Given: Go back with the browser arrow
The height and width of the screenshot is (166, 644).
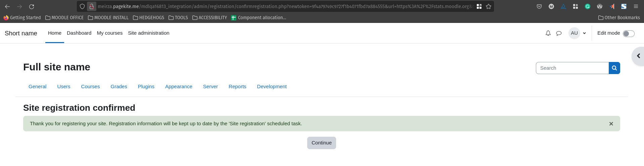Looking at the screenshot, I should [x=7, y=6].
